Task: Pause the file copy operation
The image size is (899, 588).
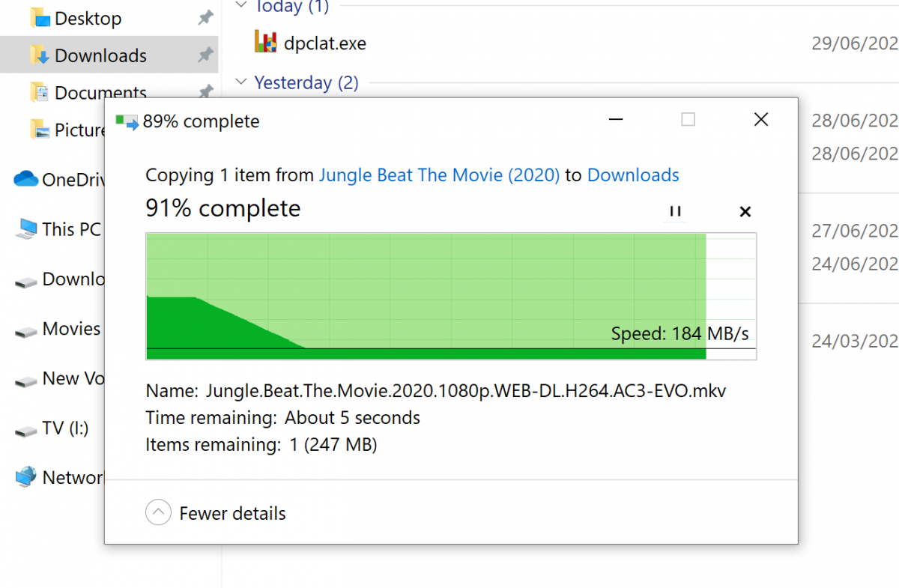Action: [675, 211]
